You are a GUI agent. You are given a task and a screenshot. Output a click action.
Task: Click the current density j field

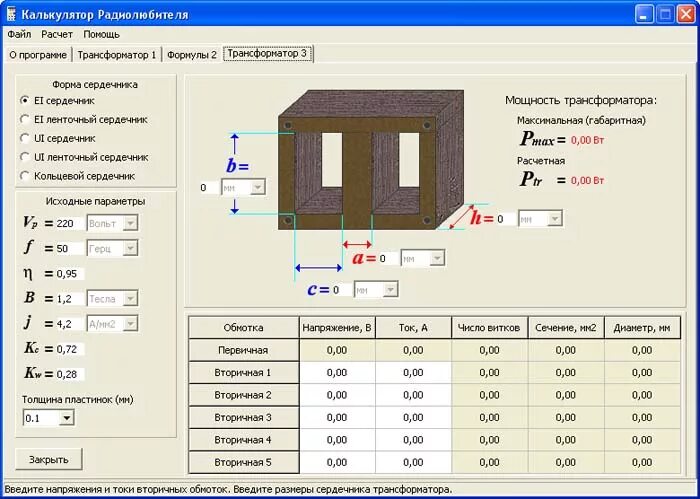point(70,324)
